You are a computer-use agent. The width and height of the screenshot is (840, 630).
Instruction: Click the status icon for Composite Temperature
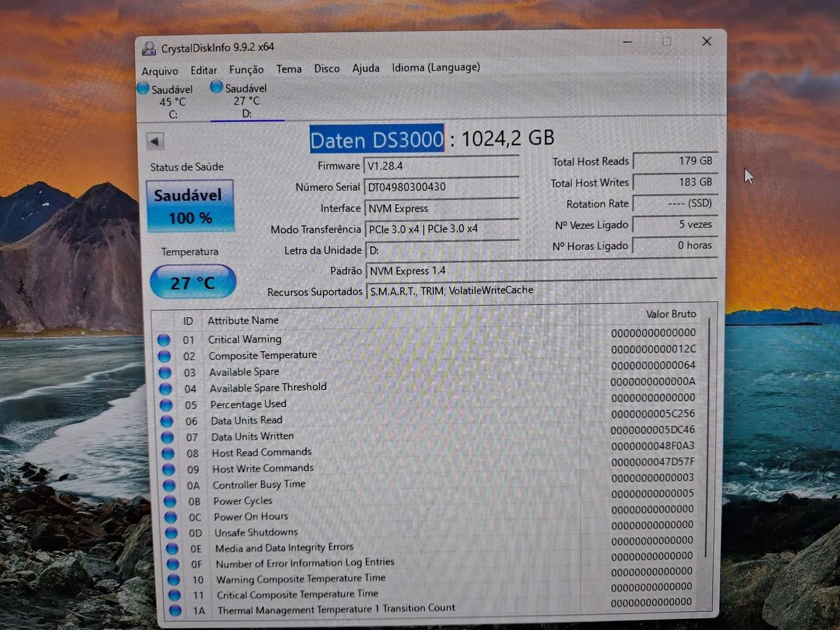(165, 356)
